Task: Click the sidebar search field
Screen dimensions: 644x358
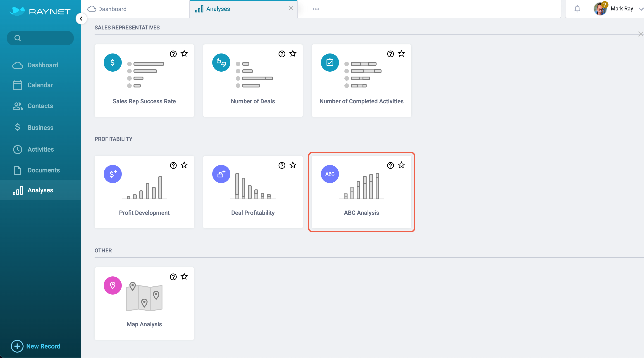Action: tap(40, 38)
